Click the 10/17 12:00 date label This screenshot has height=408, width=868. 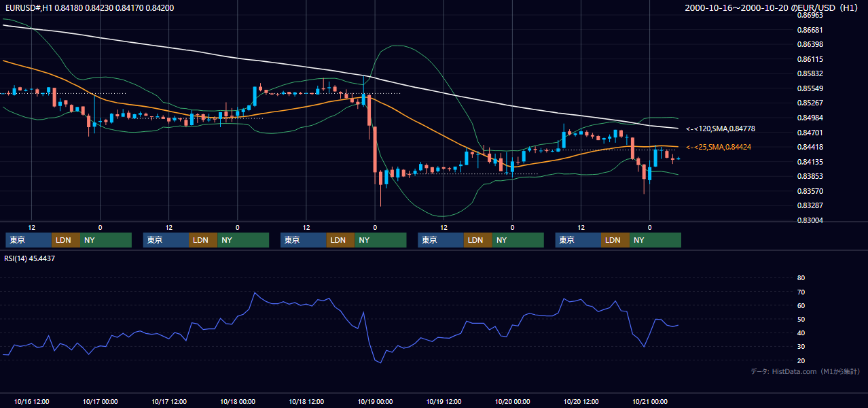168,401
